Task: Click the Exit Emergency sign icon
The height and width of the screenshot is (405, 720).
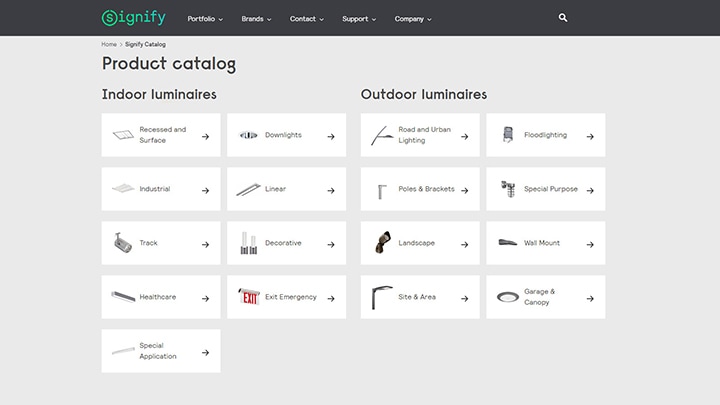Action: click(248, 297)
